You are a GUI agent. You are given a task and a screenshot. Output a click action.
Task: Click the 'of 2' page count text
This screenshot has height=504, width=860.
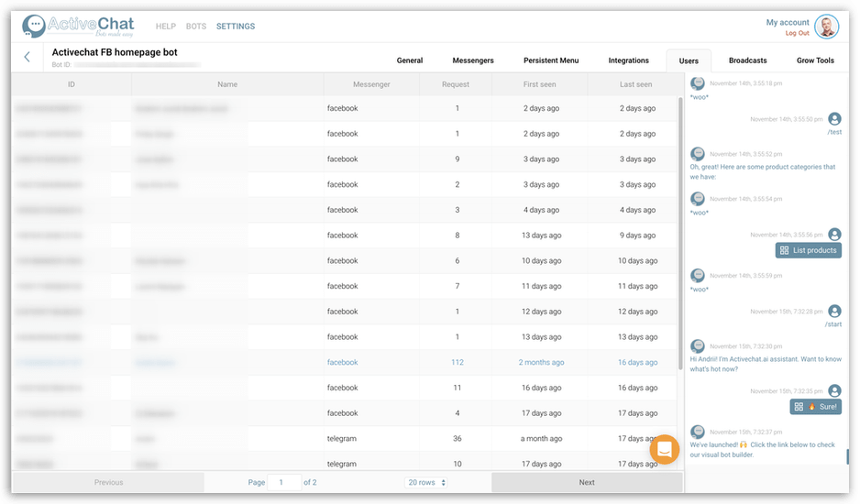(x=310, y=482)
